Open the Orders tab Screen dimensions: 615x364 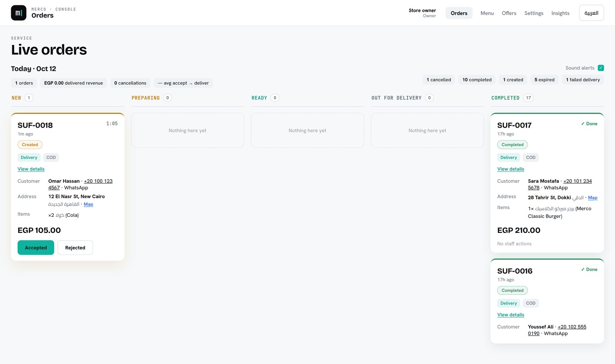459,13
